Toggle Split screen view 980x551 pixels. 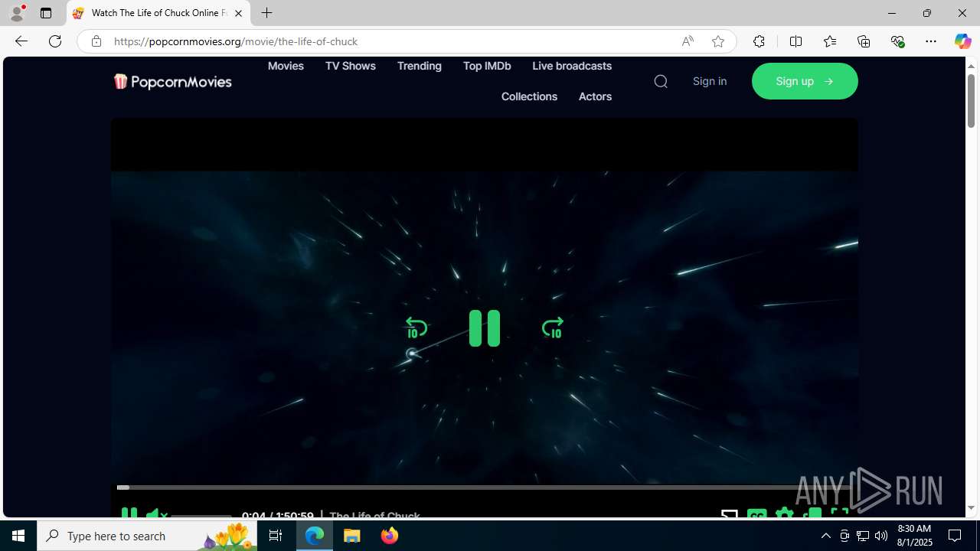click(795, 41)
